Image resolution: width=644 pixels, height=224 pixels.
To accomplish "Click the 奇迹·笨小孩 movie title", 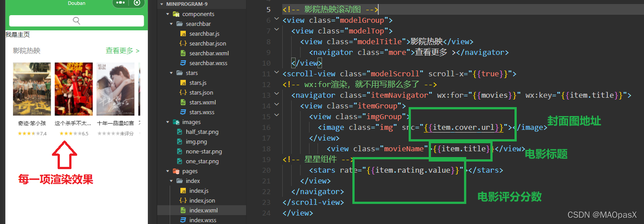I will coord(32,123).
